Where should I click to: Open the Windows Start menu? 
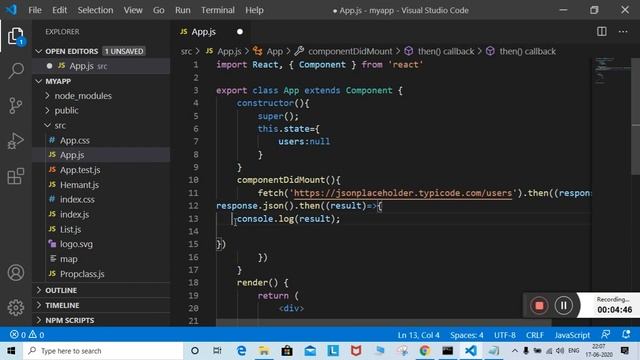11,351
